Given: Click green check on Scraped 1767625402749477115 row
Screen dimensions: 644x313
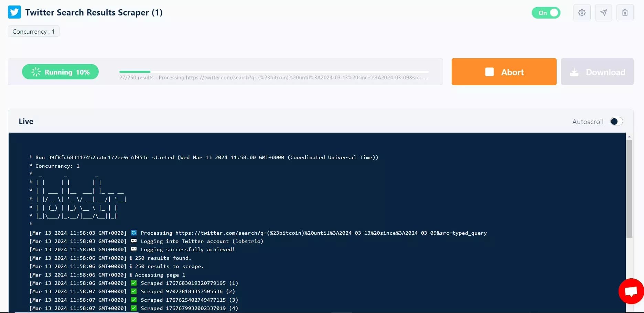Looking at the screenshot, I should (134, 300).
